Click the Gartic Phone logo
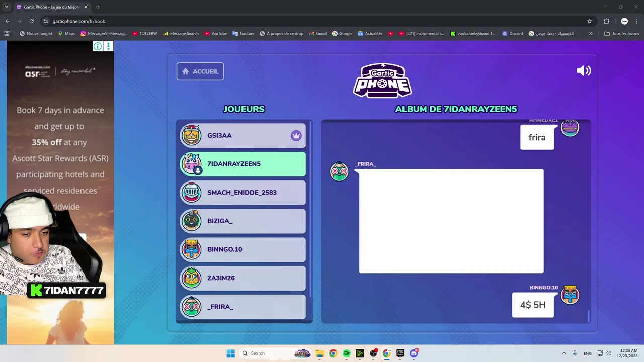644x362 pixels. tap(382, 80)
